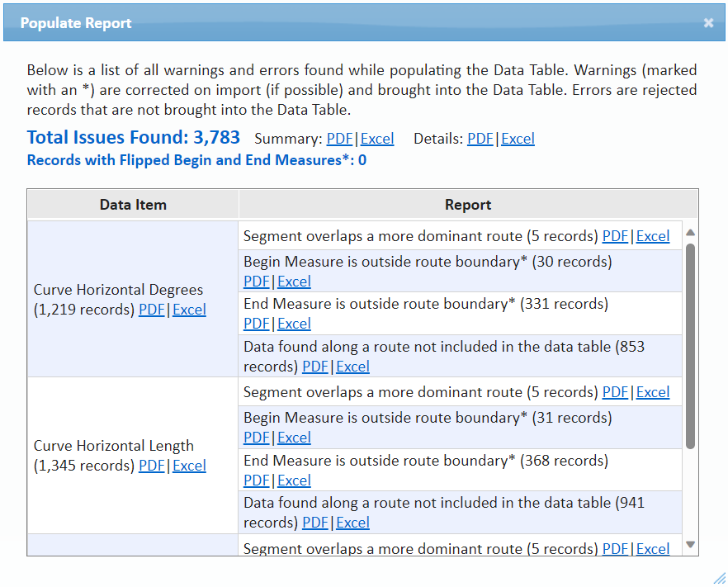Open PDF for Curve Horizontal Length records
The height and width of the screenshot is (587, 728).
[152, 466]
